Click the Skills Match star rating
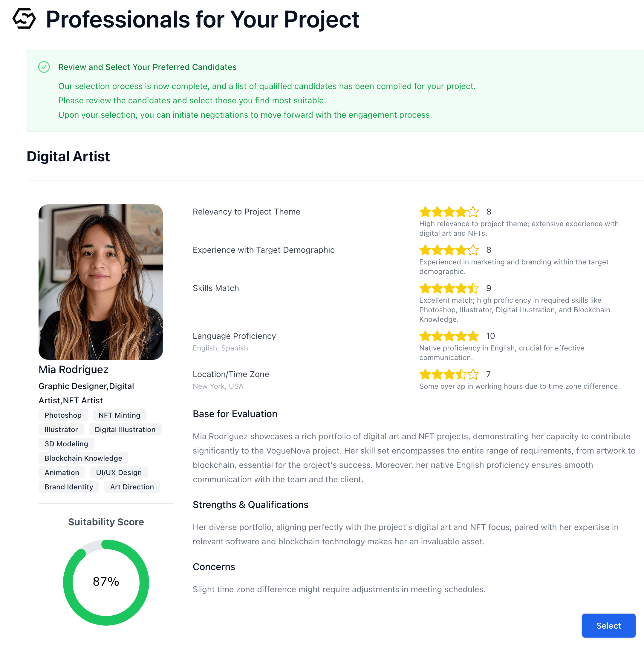 [x=449, y=288]
